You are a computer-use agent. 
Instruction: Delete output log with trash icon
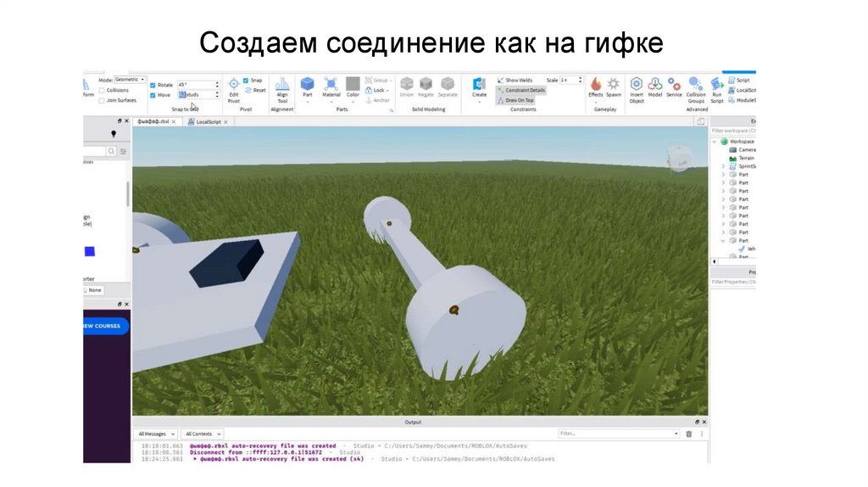point(688,434)
